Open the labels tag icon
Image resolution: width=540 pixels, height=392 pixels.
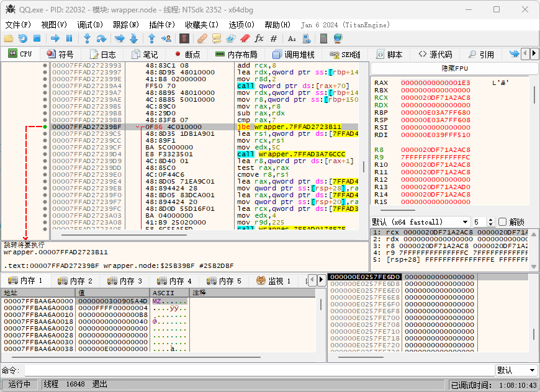click(231, 38)
